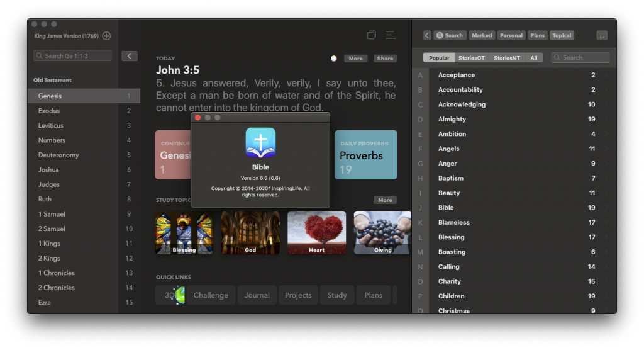Jump to letter M in alphabet index

pyautogui.click(x=420, y=252)
